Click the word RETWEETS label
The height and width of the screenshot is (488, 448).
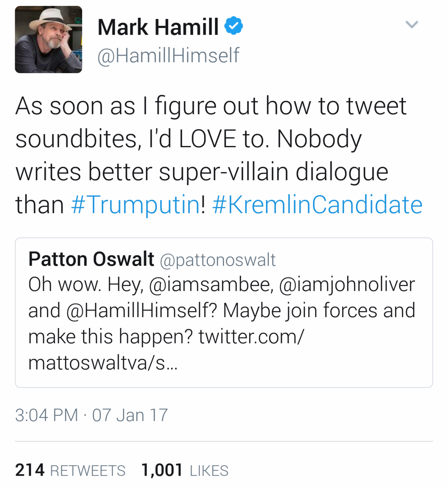(x=88, y=471)
